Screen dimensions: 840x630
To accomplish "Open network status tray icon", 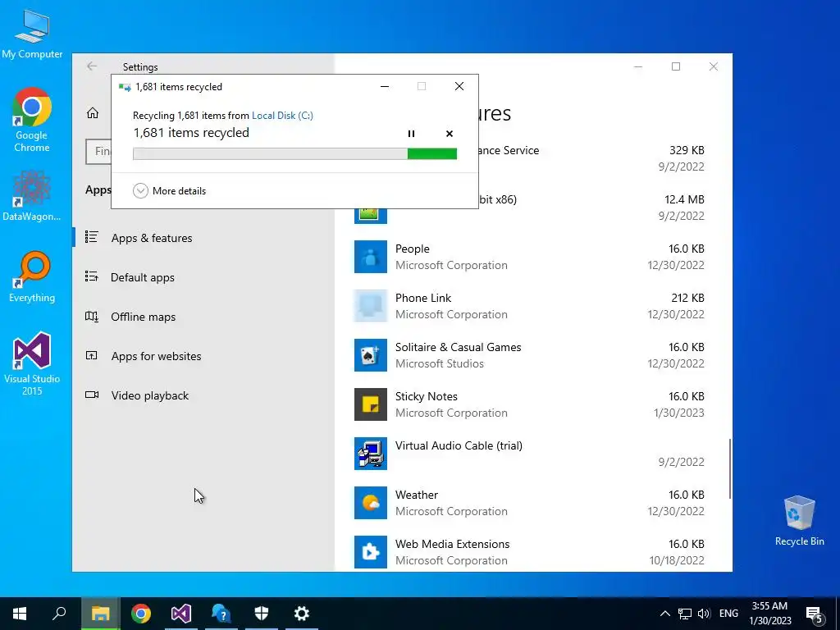I will tap(685, 614).
